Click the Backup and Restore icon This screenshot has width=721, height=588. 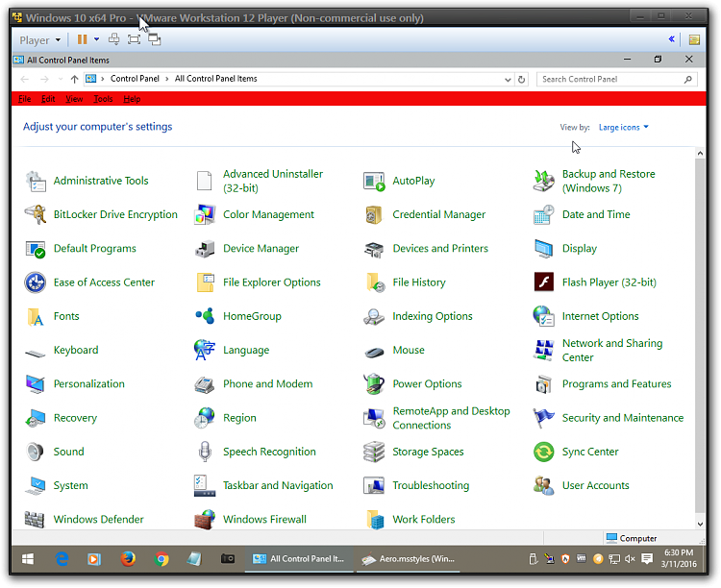(543, 182)
